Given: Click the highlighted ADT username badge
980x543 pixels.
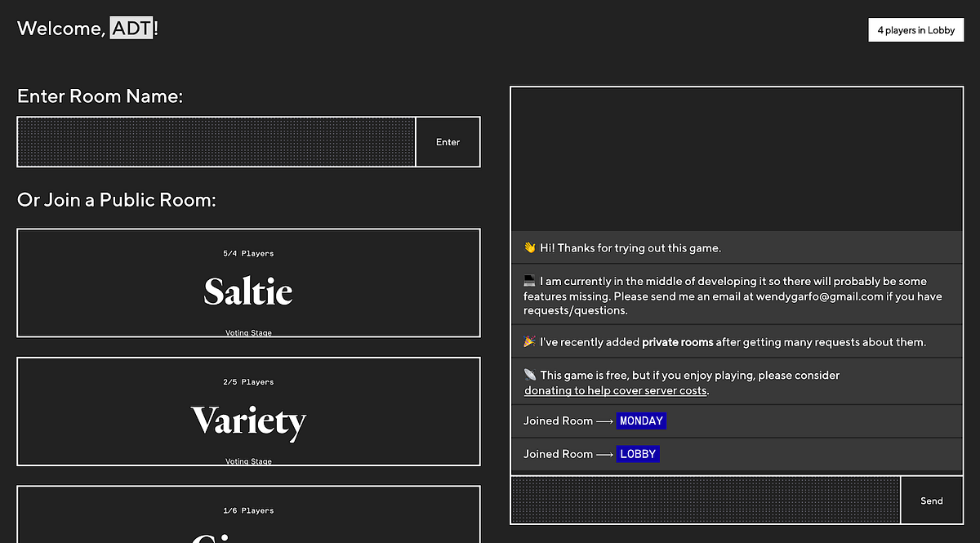Looking at the screenshot, I should click(x=131, y=28).
